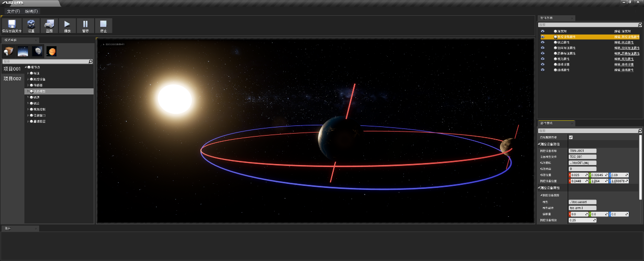Select 项目002 in the project list

click(x=12, y=79)
